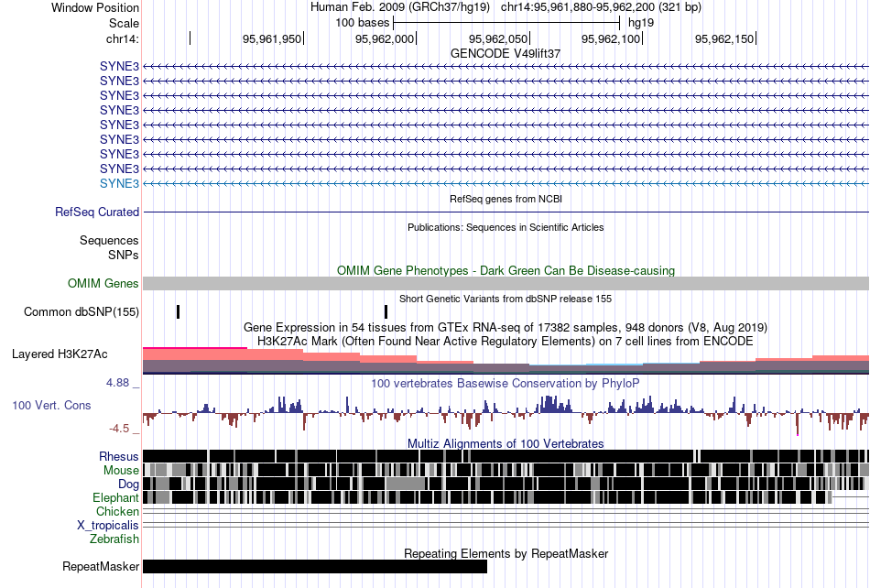Click the 'RefSeq genes from NCBI' title

506,199
